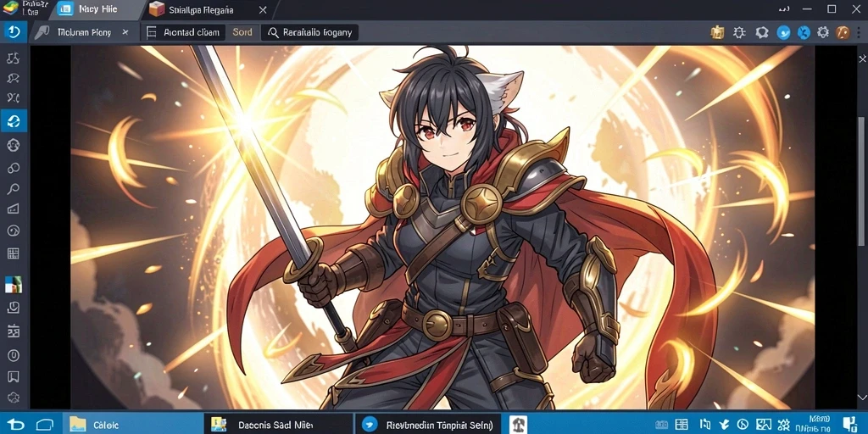Click the magnifier icon in left sidebar
The height and width of the screenshot is (434, 868).
click(14, 189)
